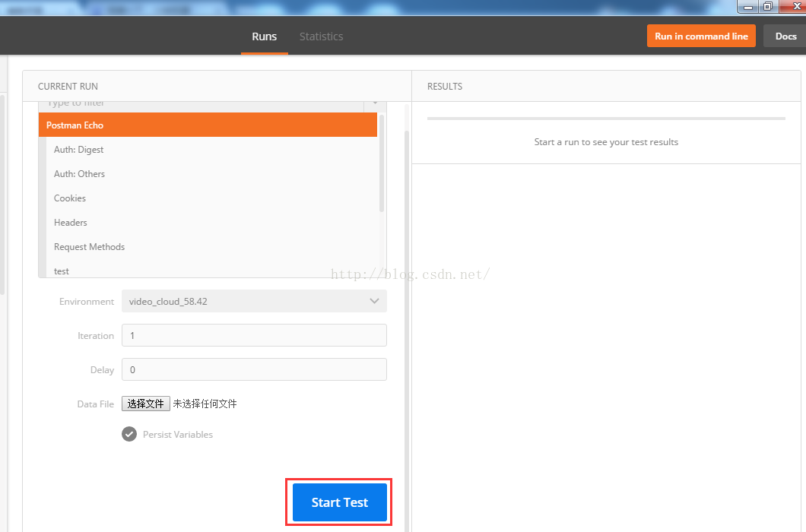The image size is (806, 532).
Task: Switch to the Runs tab
Action: (x=264, y=36)
